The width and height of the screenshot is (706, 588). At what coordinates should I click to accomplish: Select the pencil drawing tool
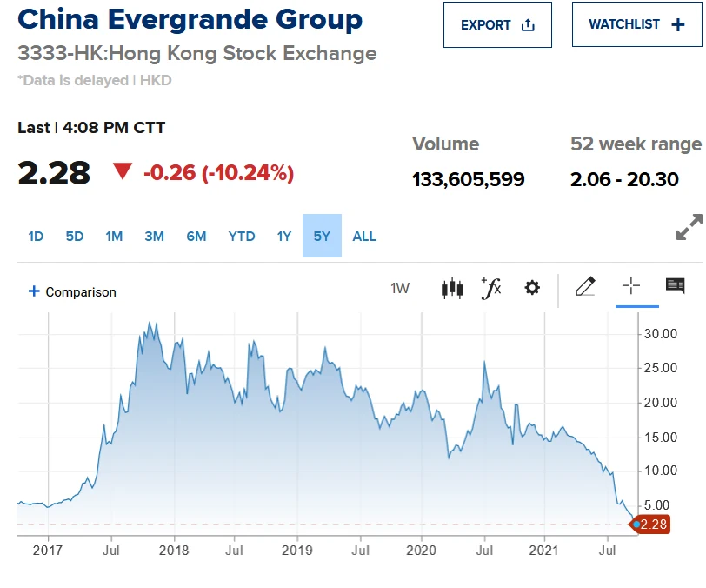pyautogui.click(x=585, y=286)
